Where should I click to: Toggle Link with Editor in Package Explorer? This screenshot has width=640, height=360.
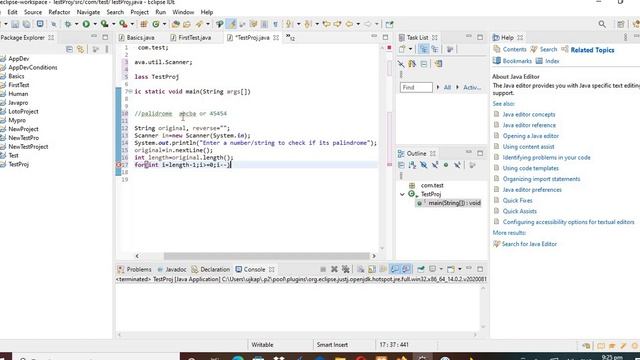[80, 49]
